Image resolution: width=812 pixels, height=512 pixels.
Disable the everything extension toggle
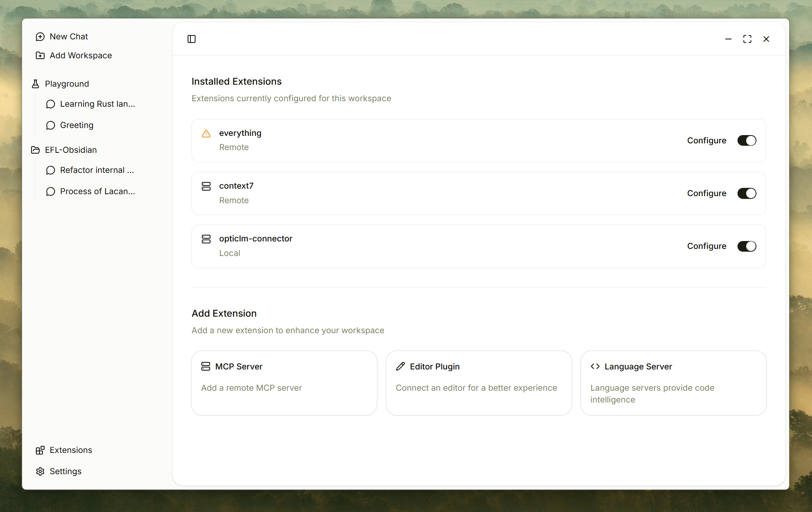(747, 141)
